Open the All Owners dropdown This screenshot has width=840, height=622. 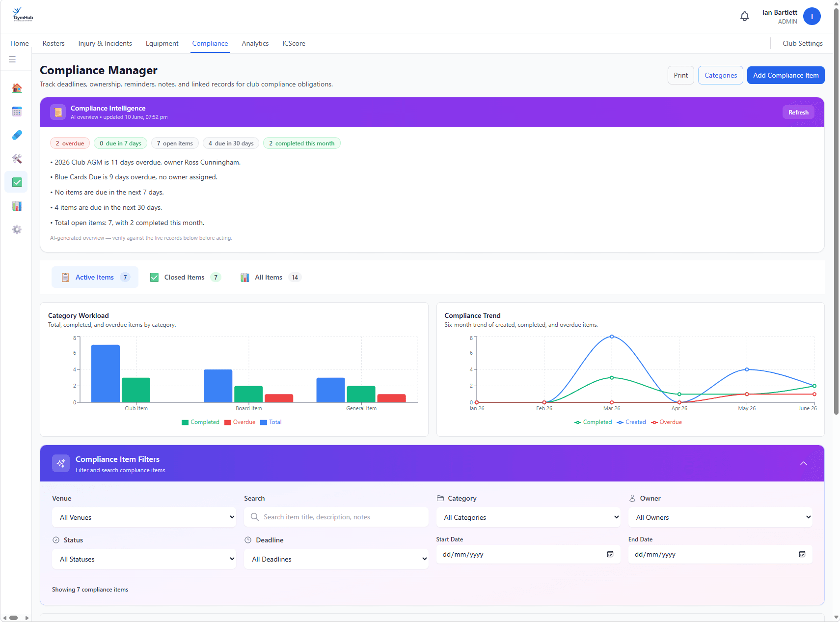coord(720,517)
